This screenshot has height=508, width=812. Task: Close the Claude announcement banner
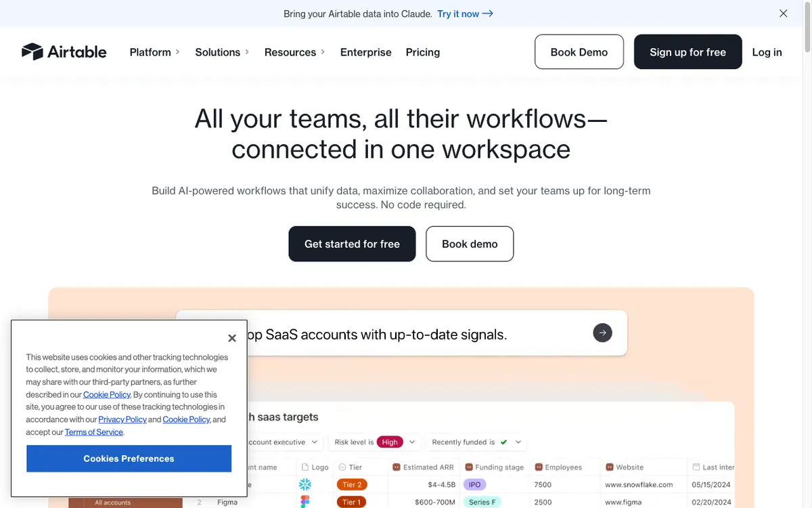[x=783, y=14]
